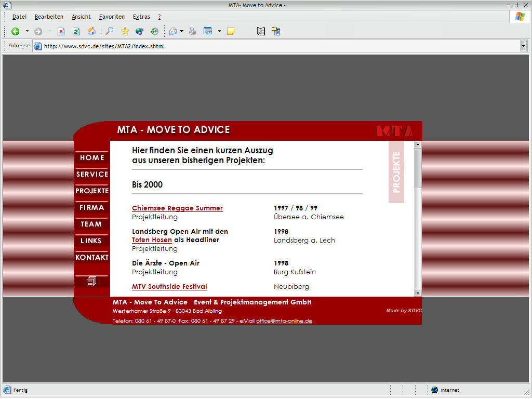This screenshot has width=532, height=399.
Task: Click the page scrollbar down arrow
Action: tap(418, 293)
